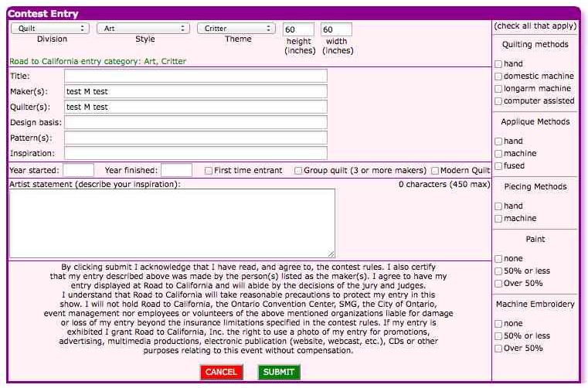Click inside the Artist statement text area
Viewport: 588px width, 388px height.
172,223
